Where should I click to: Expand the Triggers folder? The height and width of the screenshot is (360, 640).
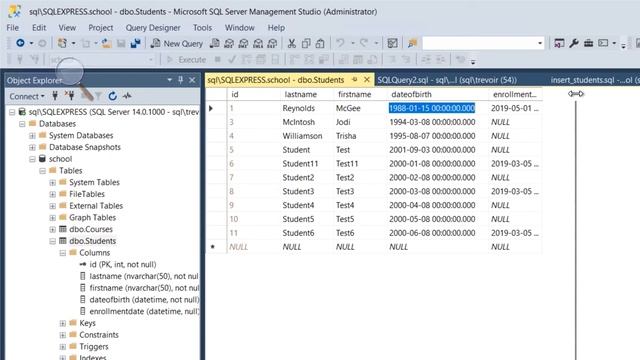[62, 347]
